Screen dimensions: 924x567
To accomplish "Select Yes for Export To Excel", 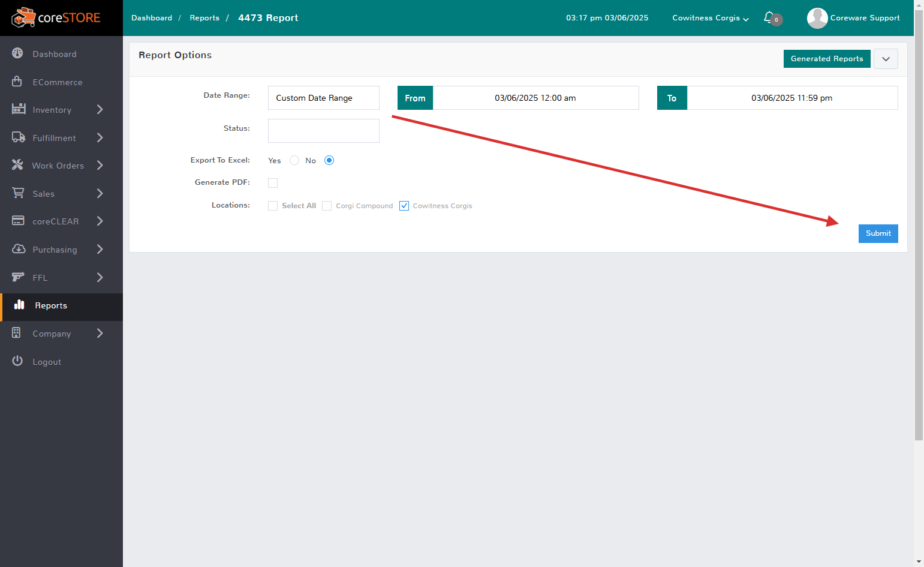I will click(294, 160).
